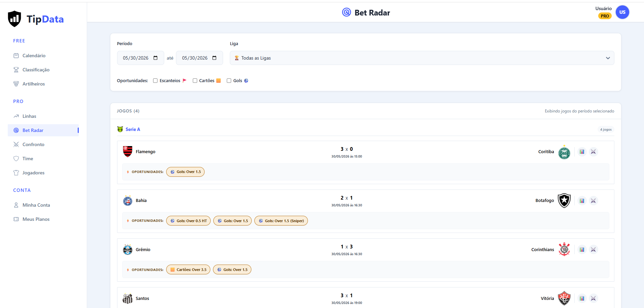
Task: Open the Todas as Ligas dropdown
Action: pyautogui.click(x=422, y=58)
